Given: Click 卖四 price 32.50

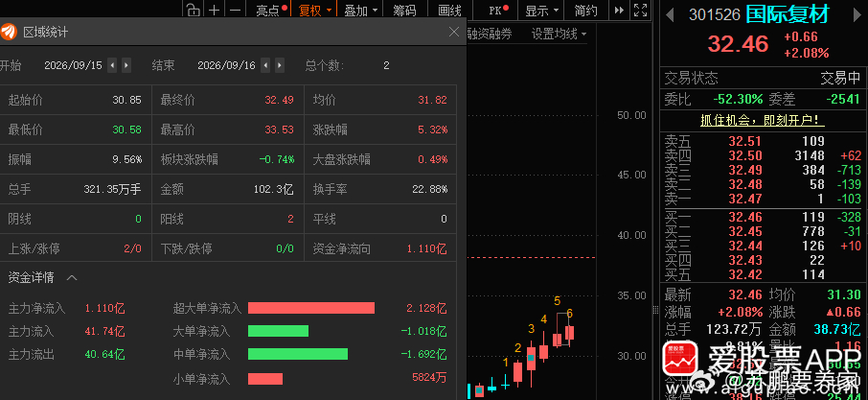Looking at the screenshot, I should point(745,155).
